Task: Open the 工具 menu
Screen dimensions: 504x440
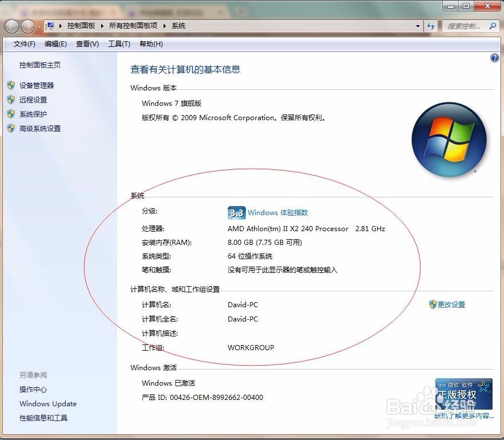Action: coord(119,43)
